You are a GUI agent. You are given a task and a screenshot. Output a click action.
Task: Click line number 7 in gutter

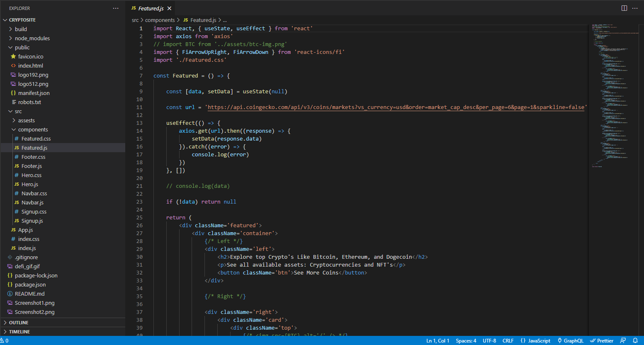coord(141,75)
